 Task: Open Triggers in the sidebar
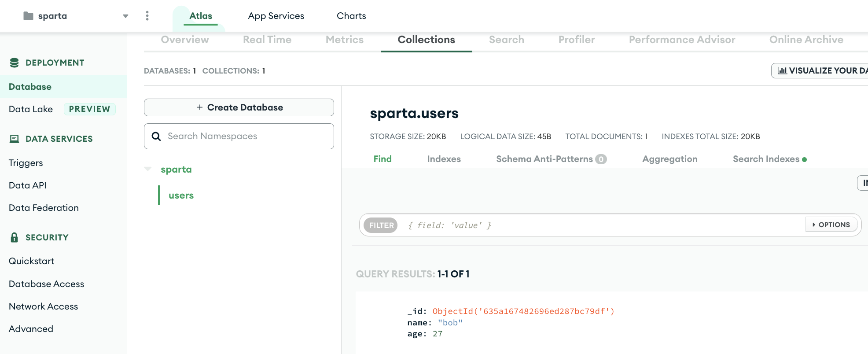26,163
